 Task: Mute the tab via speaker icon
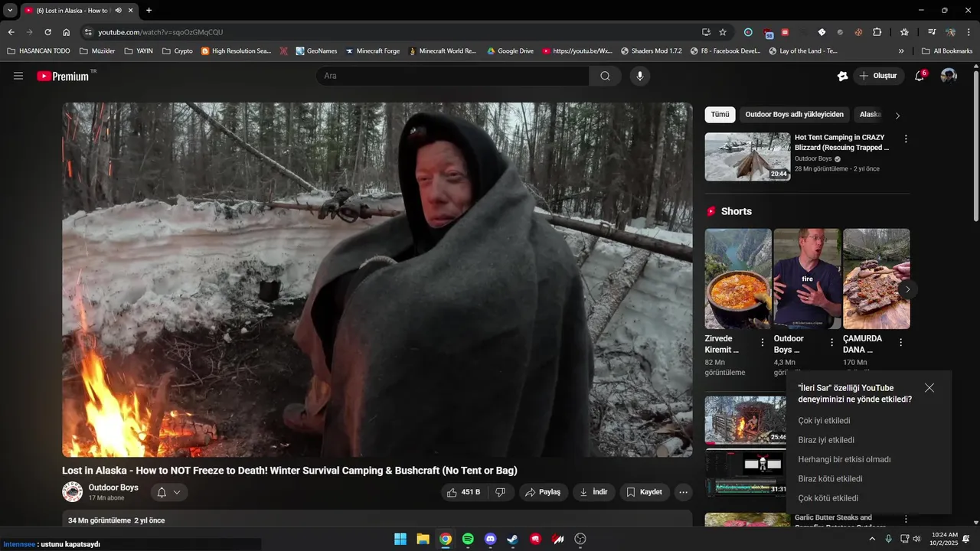(119, 11)
